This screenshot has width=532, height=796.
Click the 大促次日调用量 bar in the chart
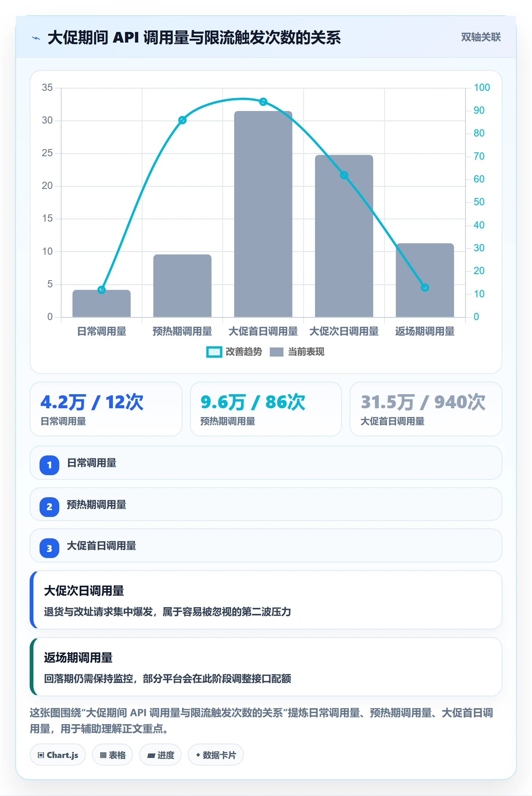[344, 236]
